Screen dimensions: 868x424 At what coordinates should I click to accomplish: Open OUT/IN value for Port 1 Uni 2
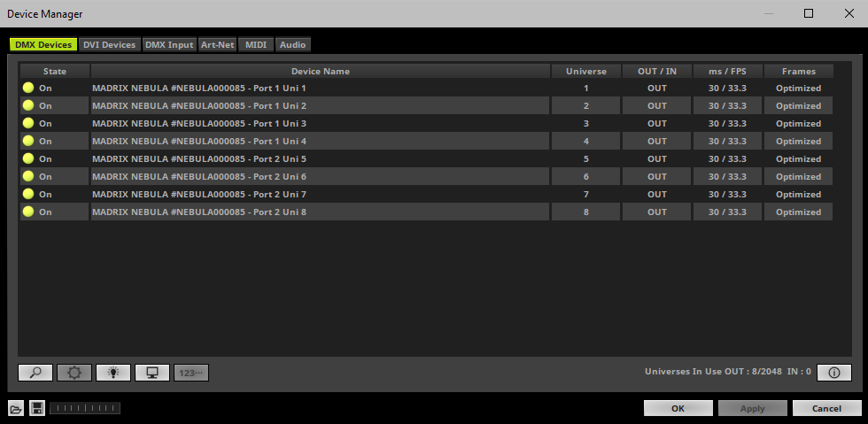click(x=657, y=105)
